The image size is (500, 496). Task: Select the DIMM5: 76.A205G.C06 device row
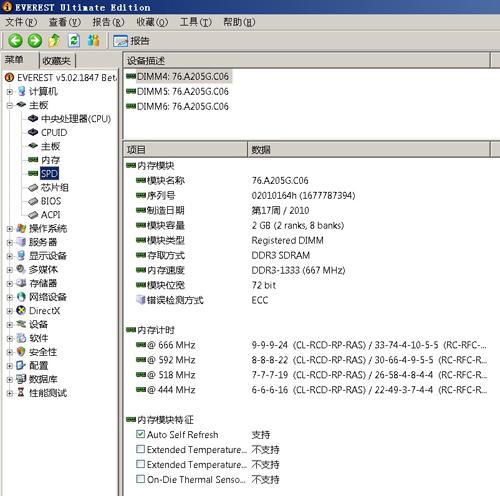coord(177,92)
